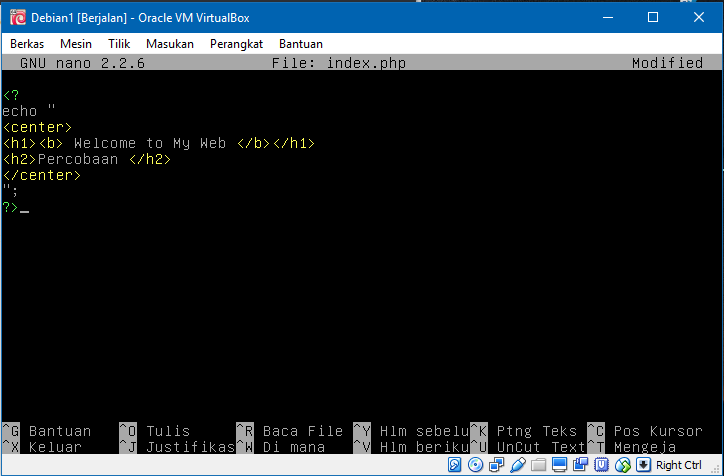
Task: Click the closing </h2> tag
Action: [x=150, y=159]
